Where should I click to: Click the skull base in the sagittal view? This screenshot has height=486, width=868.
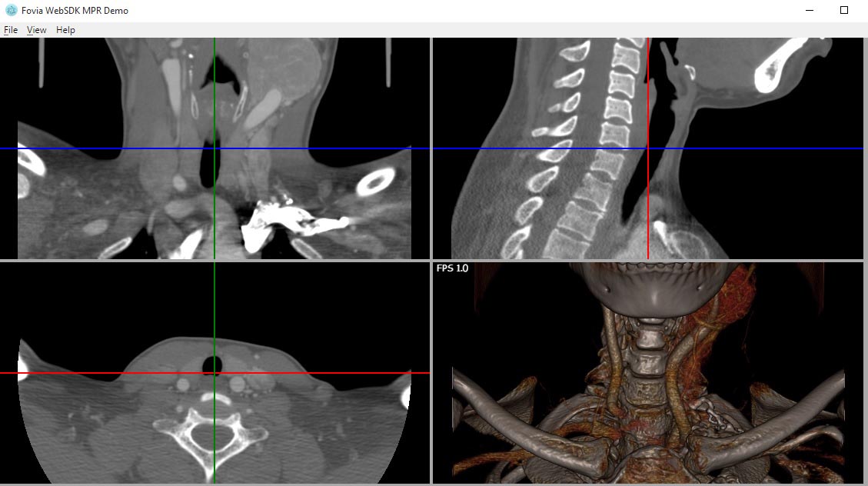[x=777, y=69]
